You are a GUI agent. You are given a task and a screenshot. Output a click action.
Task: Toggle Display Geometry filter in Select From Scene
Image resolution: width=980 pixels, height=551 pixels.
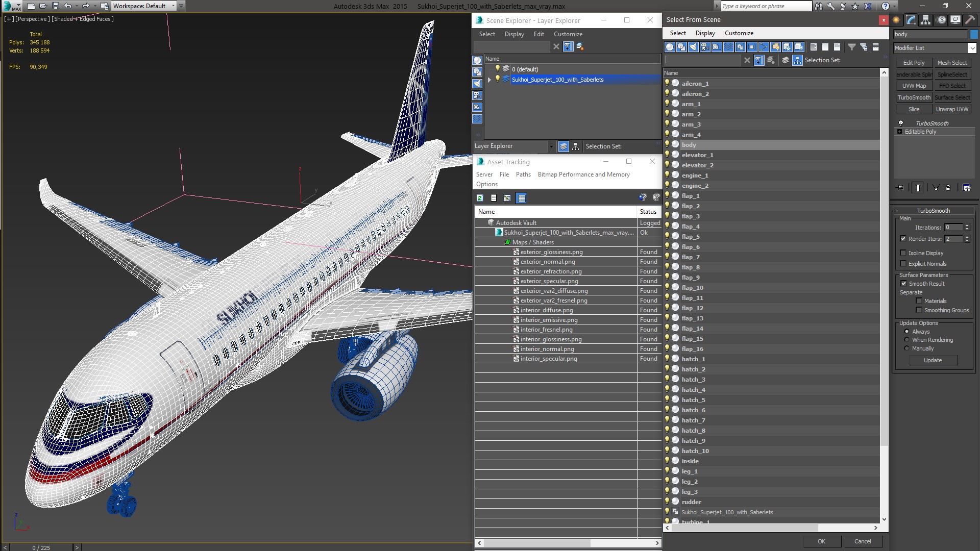tap(670, 47)
